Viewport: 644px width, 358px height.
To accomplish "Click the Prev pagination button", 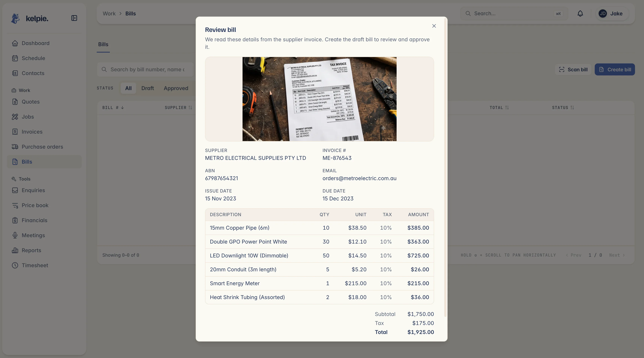I will coord(574,255).
